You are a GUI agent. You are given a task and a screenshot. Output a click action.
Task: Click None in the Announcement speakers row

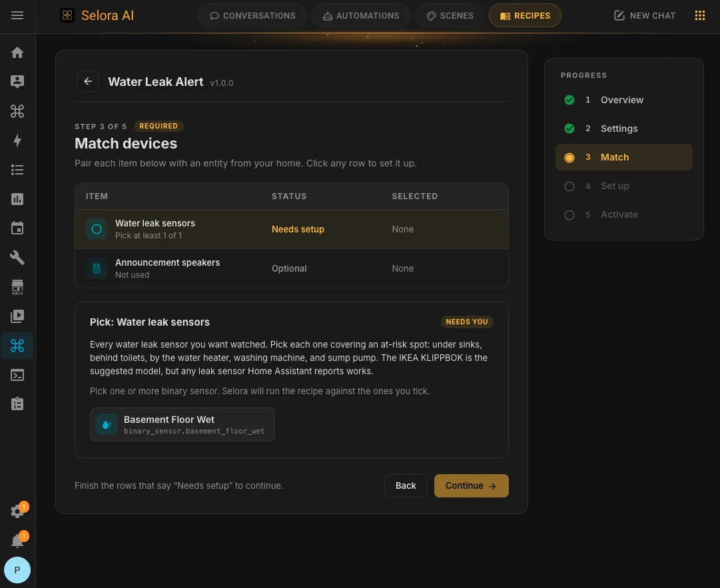click(402, 268)
